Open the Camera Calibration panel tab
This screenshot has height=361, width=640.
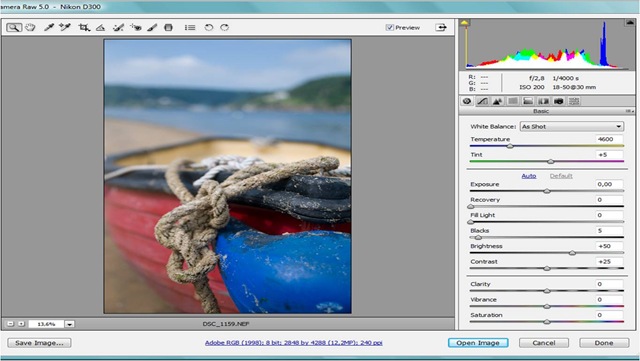click(559, 101)
